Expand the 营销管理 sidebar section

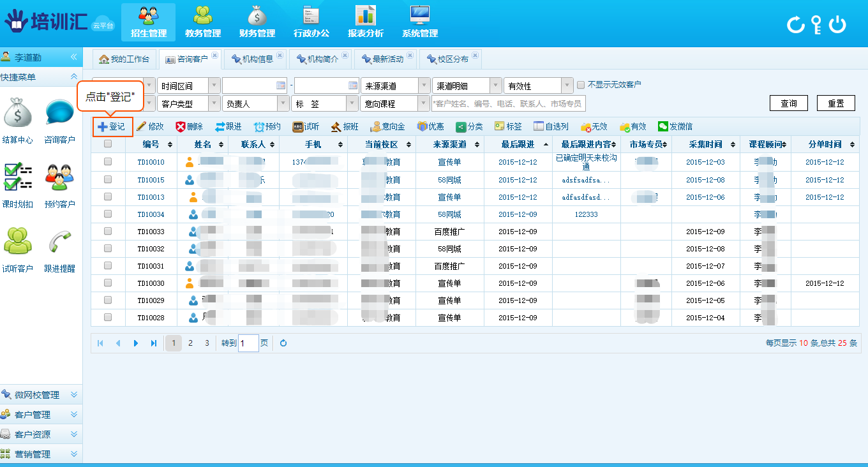click(x=41, y=454)
